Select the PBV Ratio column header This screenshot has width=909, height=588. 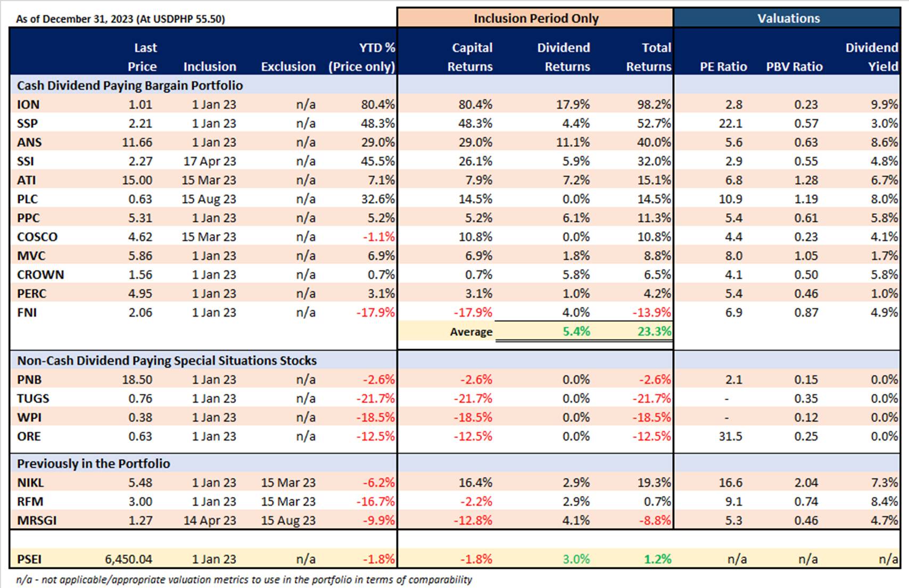pos(794,67)
